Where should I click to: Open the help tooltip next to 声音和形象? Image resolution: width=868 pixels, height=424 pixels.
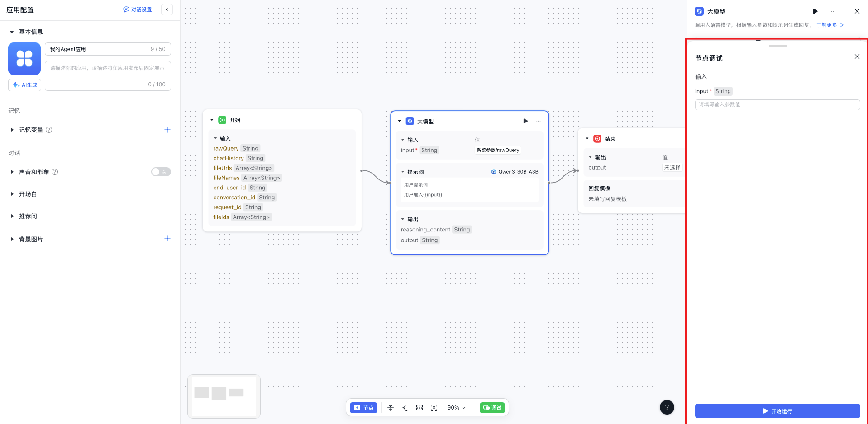point(55,172)
